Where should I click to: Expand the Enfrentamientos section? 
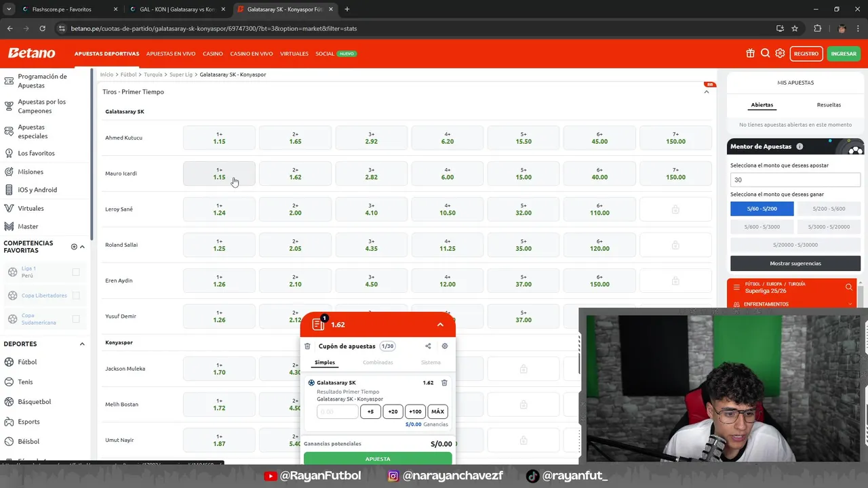(850, 304)
